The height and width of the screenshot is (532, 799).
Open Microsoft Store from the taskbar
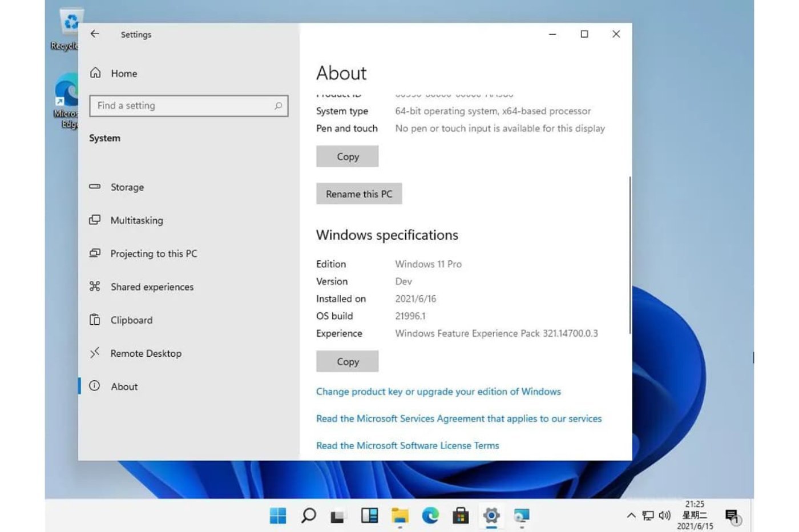pyautogui.click(x=461, y=516)
